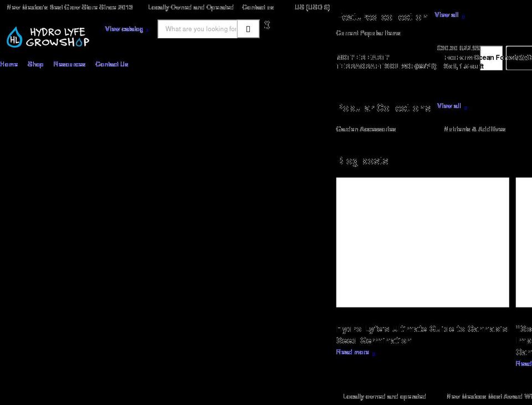The image size is (532, 405).
Task: Click the Blog posts heading
Action: click(362, 161)
